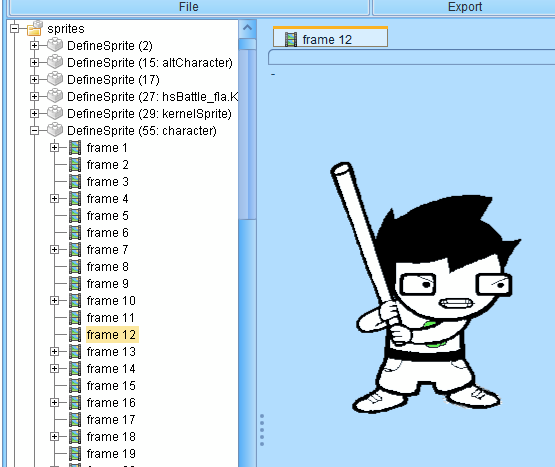The image size is (555, 467).
Task: Click the DefineSprite (29: kernelSprite) brick icon
Action: tap(55, 113)
